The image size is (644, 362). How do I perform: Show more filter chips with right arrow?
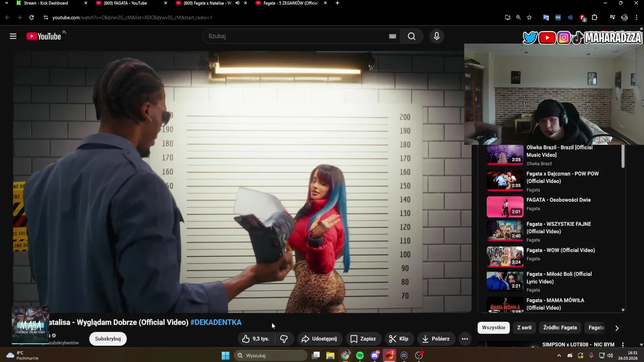[x=617, y=328]
